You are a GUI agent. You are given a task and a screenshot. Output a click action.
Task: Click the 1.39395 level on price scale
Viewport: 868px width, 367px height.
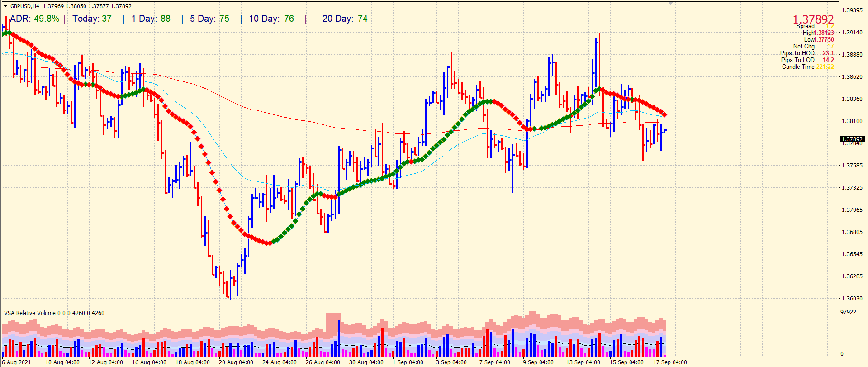[851, 10]
